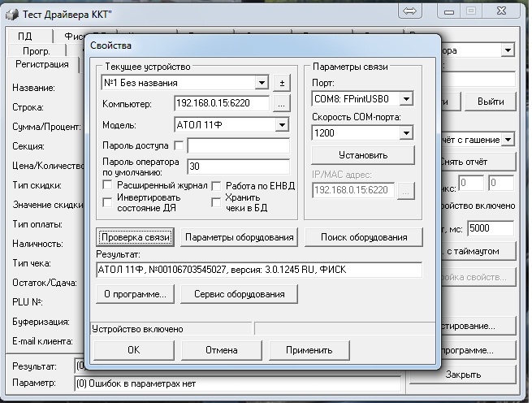Toggle Хранить чеки в БД checkbox
Image resolution: width=532 pixels, height=407 pixels.
(216, 202)
